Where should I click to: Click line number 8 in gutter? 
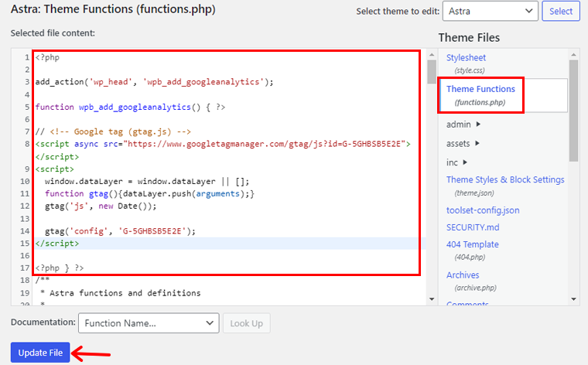(27, 145)
